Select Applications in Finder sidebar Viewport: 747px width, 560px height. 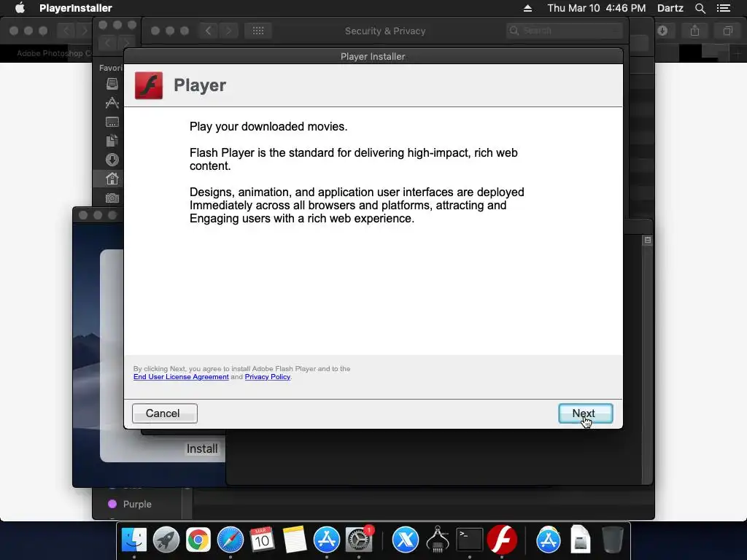tap(112, 102)
